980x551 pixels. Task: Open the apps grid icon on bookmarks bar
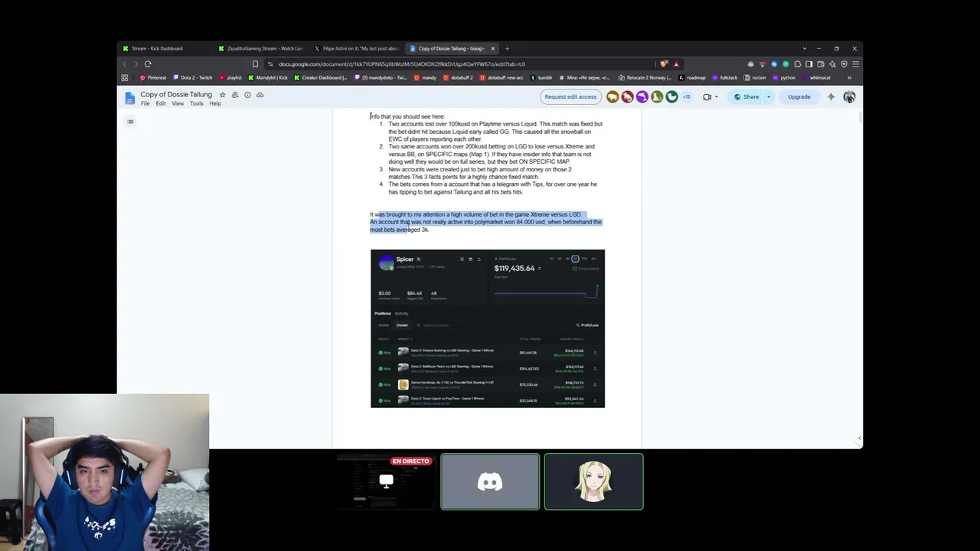click(x=125, y=77)
